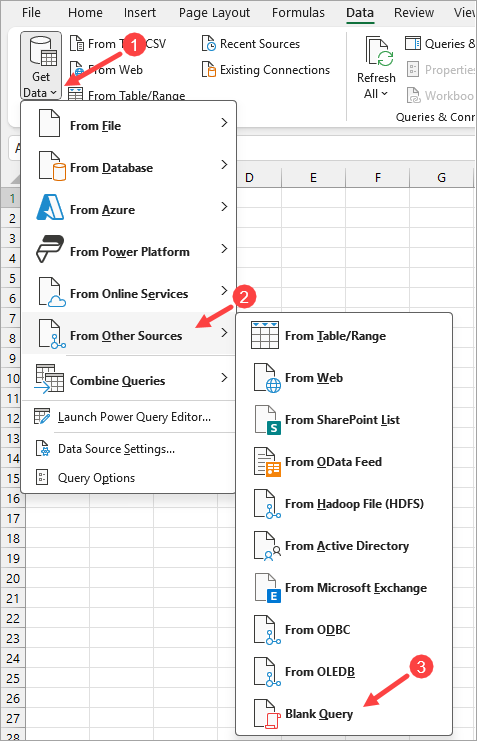Choose From ODBC in submenu
The image size is (477, 741).
pos(344,629)
